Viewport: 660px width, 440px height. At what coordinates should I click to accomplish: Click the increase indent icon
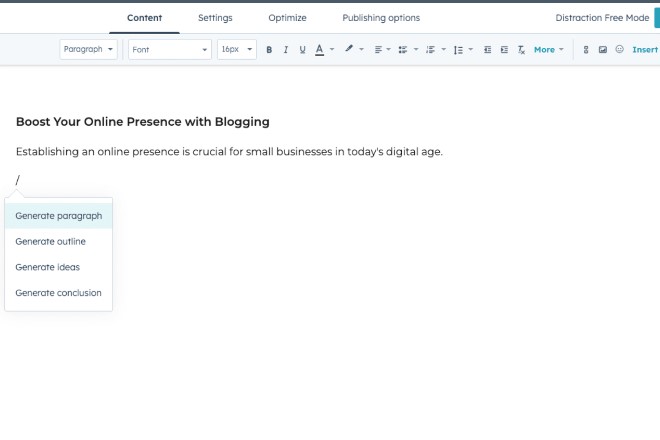click(x=504, y=50)
